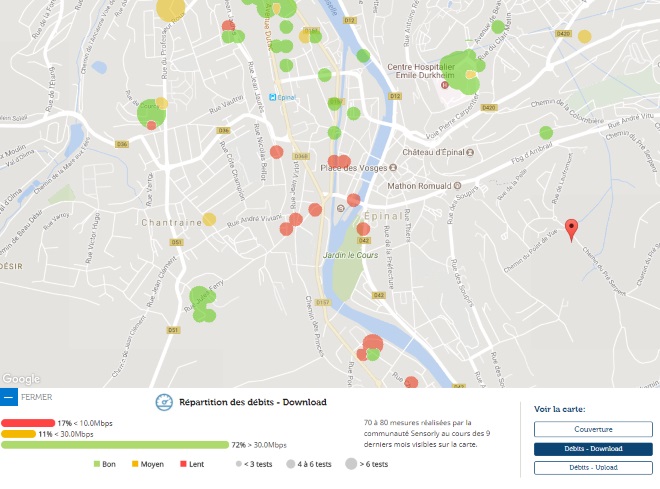Click the blue minus icon beside FERMER

coord(9,397)
